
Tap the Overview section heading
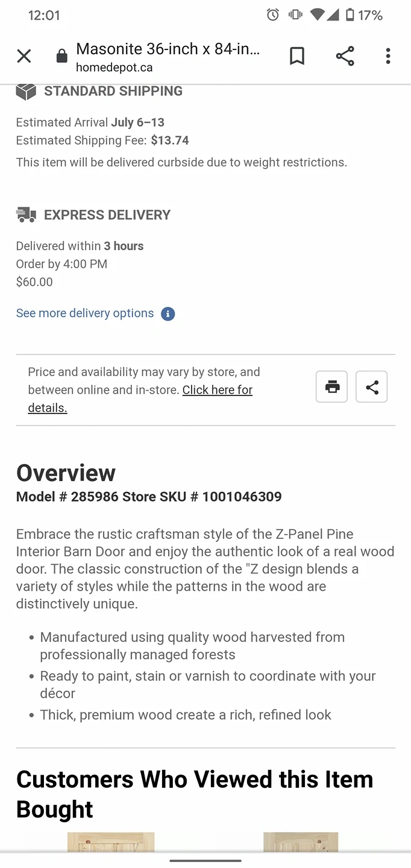[x=66, y=473]
